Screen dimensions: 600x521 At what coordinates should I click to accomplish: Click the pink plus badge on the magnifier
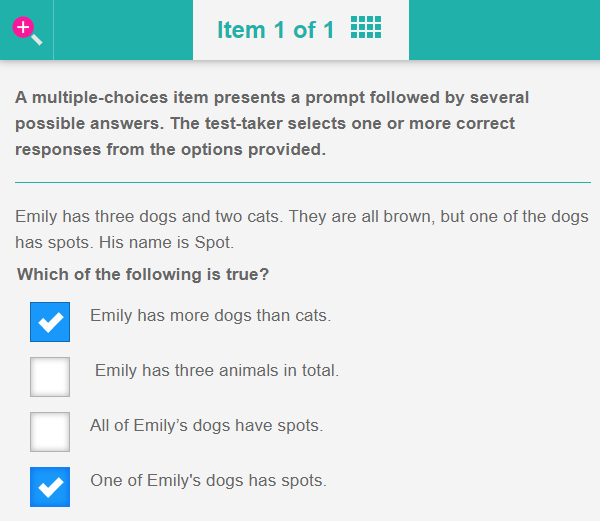[23, 27]
